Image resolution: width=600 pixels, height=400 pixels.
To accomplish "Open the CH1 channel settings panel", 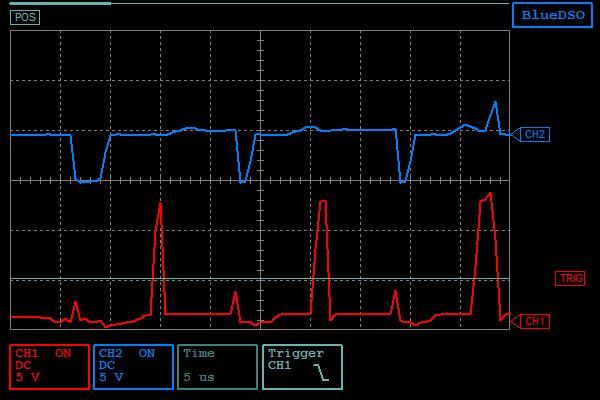I will pos(49,367).
